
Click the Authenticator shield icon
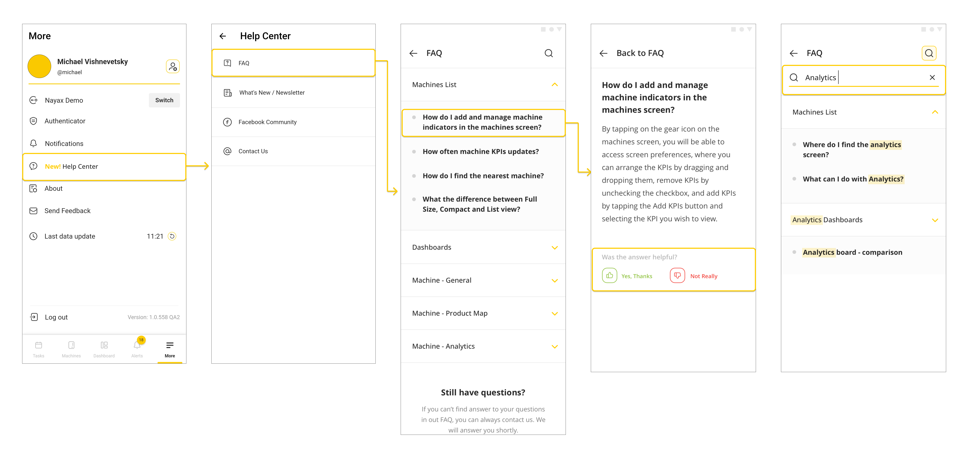click(33, 121)
